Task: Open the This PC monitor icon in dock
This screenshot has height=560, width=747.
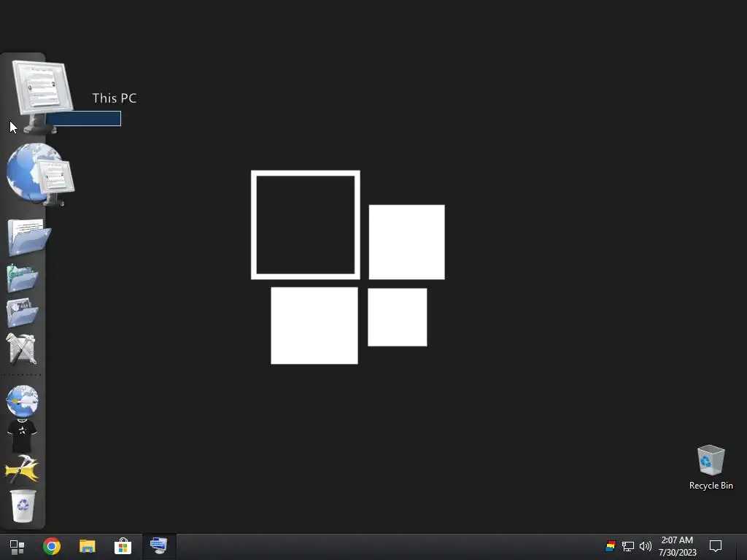Action: (42, 97)
